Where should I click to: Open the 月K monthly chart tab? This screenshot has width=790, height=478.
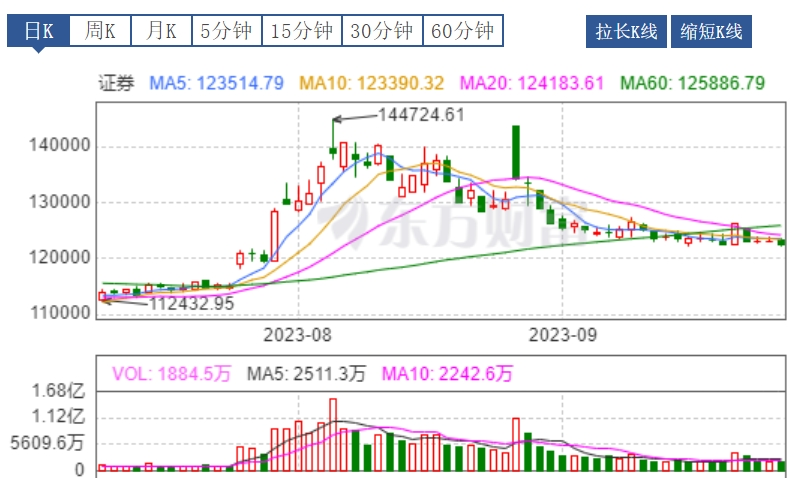[x=160, y=31]
